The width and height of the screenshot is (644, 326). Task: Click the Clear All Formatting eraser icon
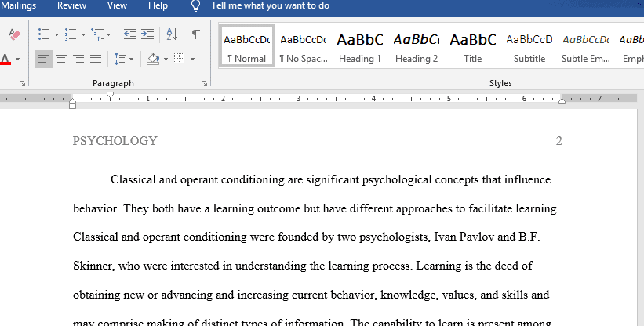coord(14,34)
